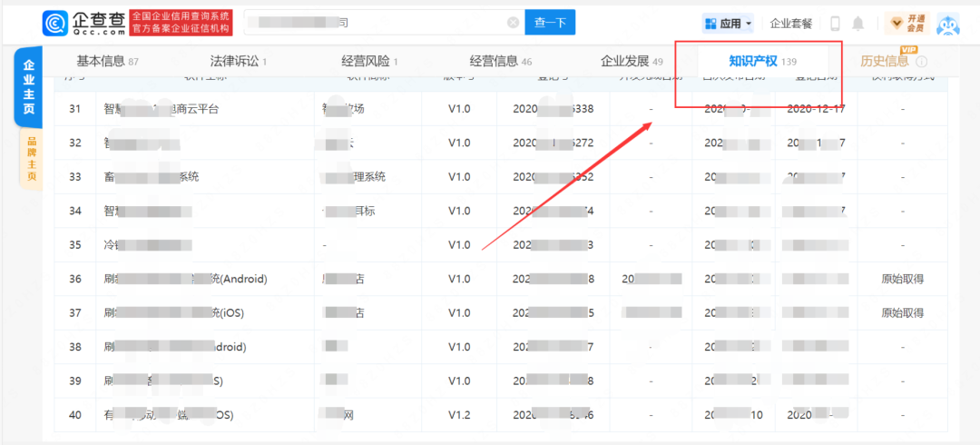Click V1.0 version in row 32
This screenshot has height=445, width=980.
[x=459, y=143]
